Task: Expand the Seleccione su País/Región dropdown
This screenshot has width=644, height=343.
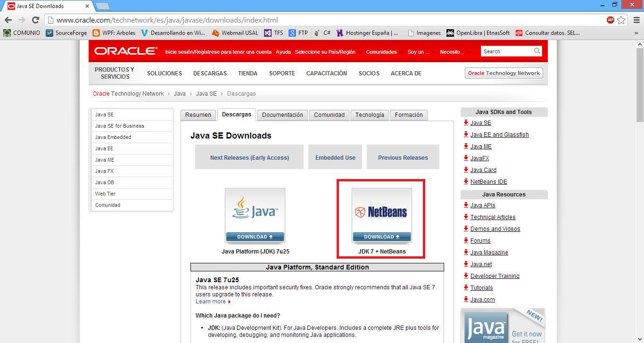Action: coord(328,52)
